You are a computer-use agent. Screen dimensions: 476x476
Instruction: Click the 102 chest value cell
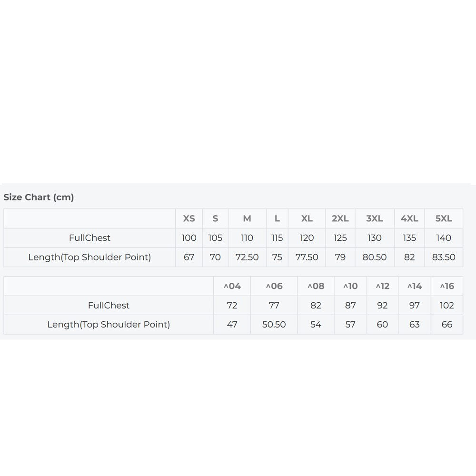(447, 306)
